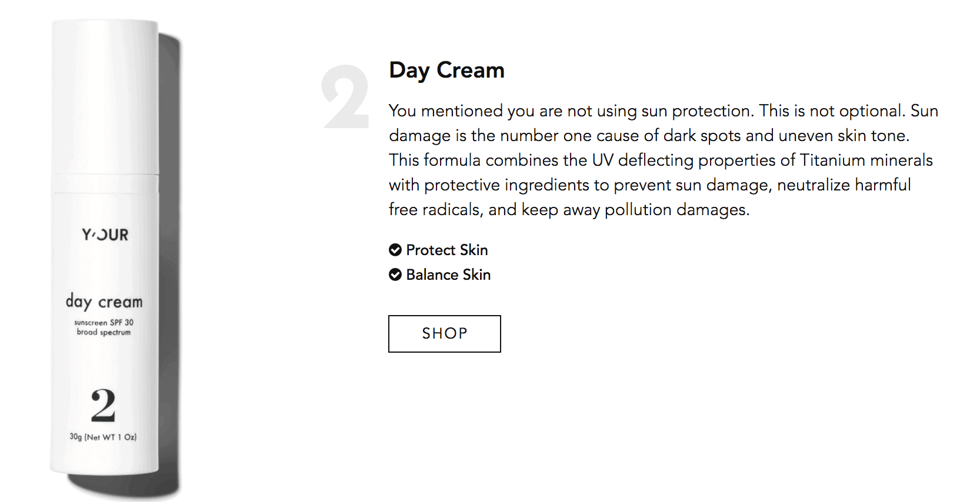Select the Balance Skin label text

tap(448, 275)
